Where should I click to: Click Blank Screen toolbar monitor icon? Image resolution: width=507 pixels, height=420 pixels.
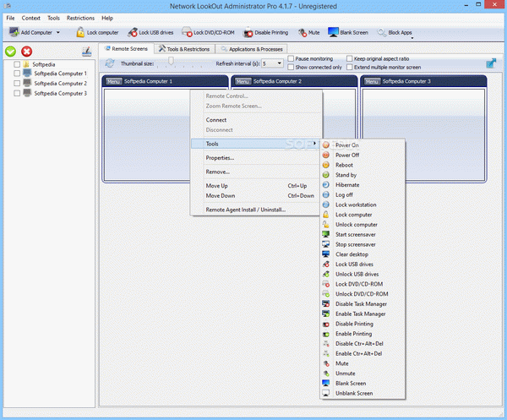coord(333,32)
